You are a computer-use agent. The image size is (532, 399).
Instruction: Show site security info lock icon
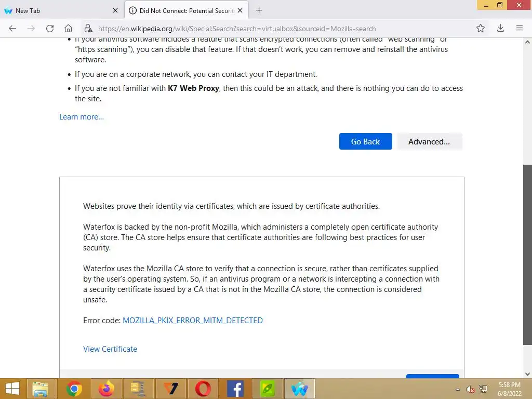88,29
